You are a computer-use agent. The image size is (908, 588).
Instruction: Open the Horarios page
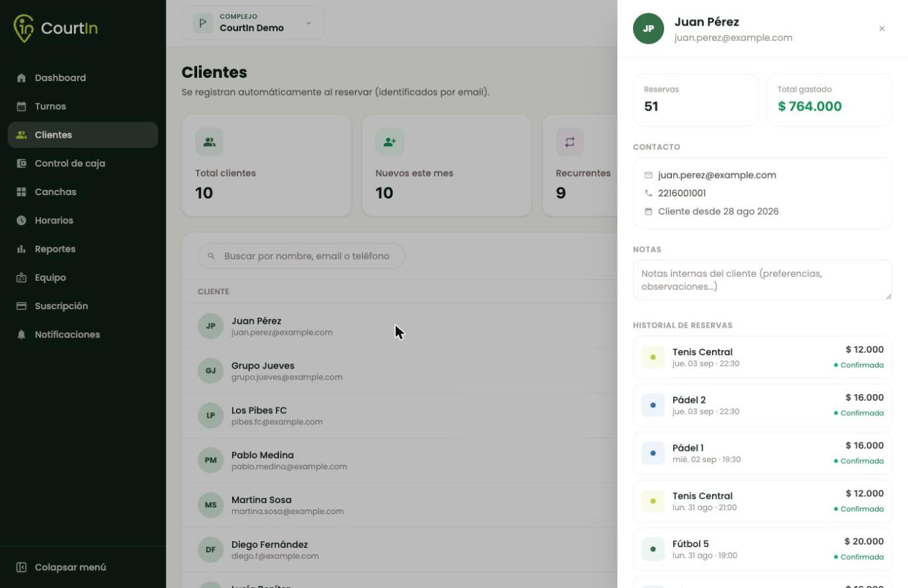tap(83, 220)
